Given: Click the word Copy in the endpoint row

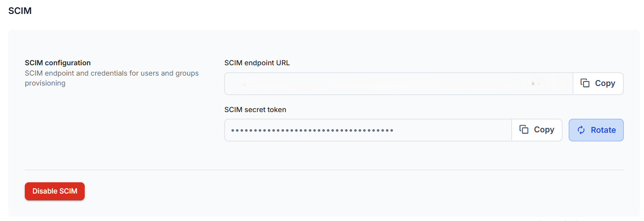Looking at the screenshot, I should 605,84.
